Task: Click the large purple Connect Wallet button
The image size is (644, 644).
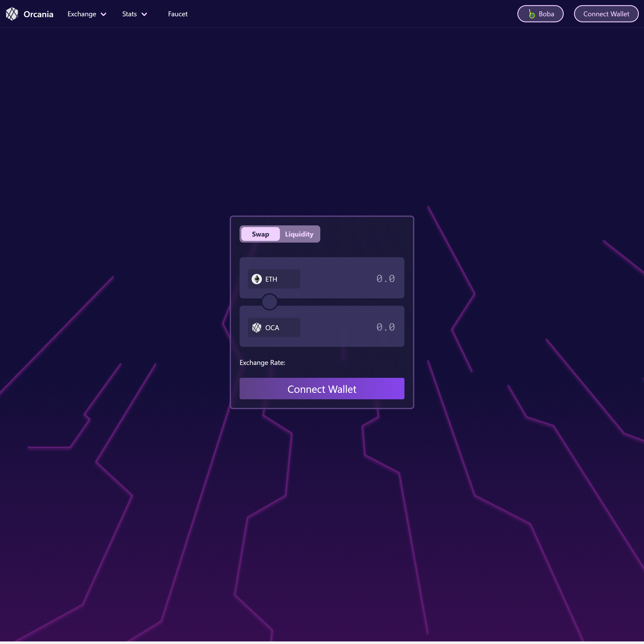Action: (322, 389)
